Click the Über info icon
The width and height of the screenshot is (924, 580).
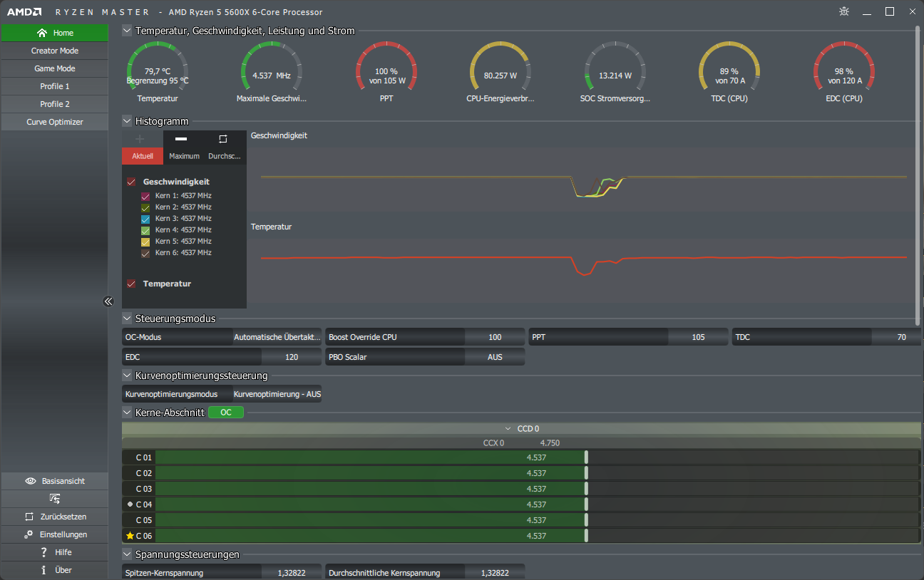point(43,570)
